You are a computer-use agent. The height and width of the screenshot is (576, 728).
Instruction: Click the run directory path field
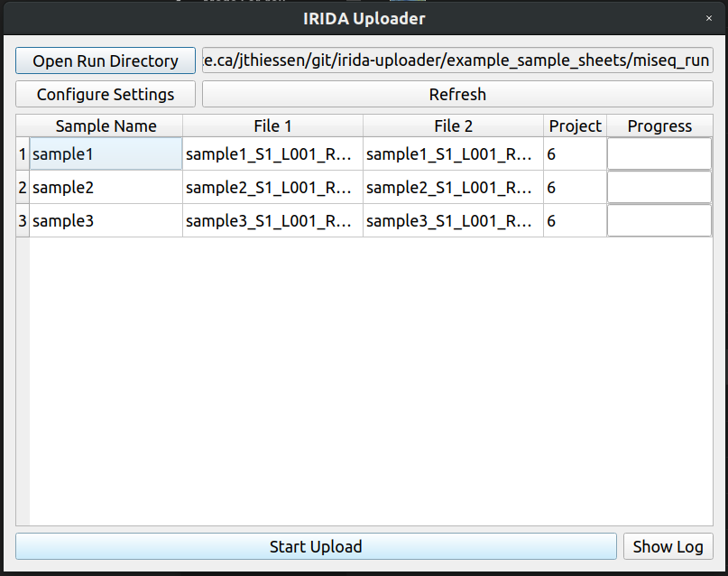pos(457,60)
